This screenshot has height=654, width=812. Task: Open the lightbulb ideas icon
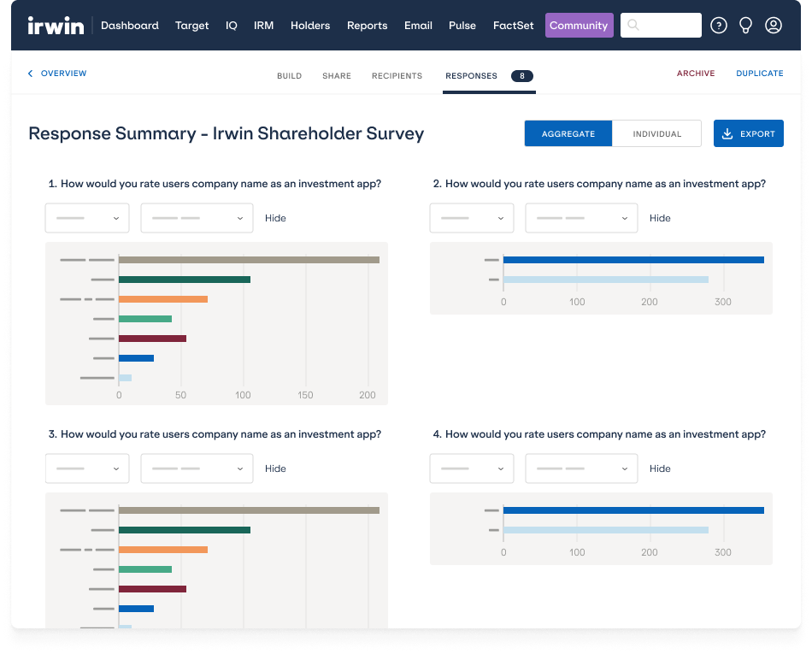coord(745,25)
